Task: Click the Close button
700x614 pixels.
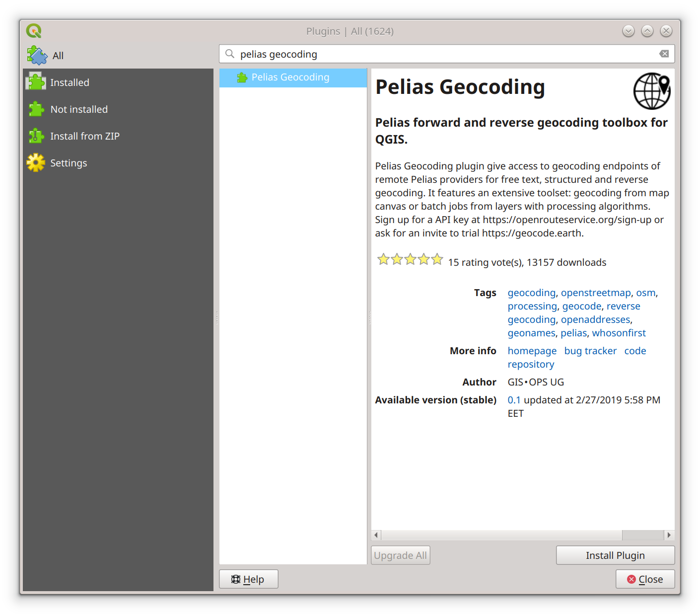Action: pyautogui.click(x=645, y=579)
